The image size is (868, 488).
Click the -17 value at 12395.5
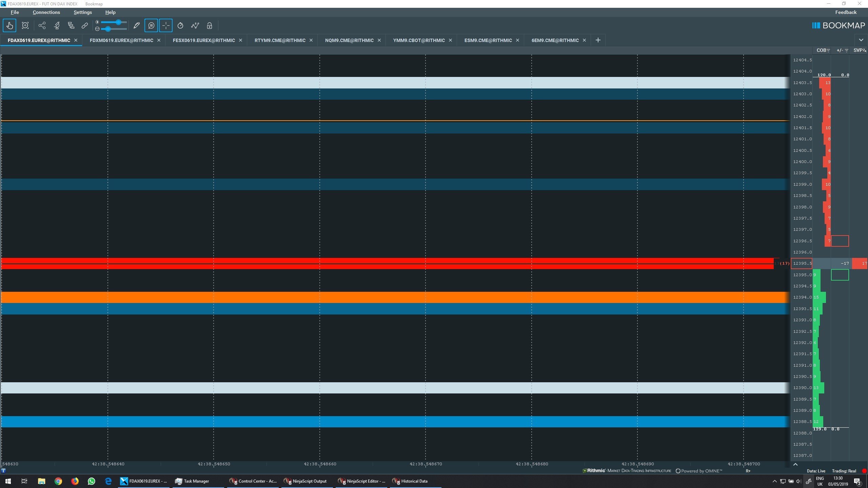click(845, 263)
